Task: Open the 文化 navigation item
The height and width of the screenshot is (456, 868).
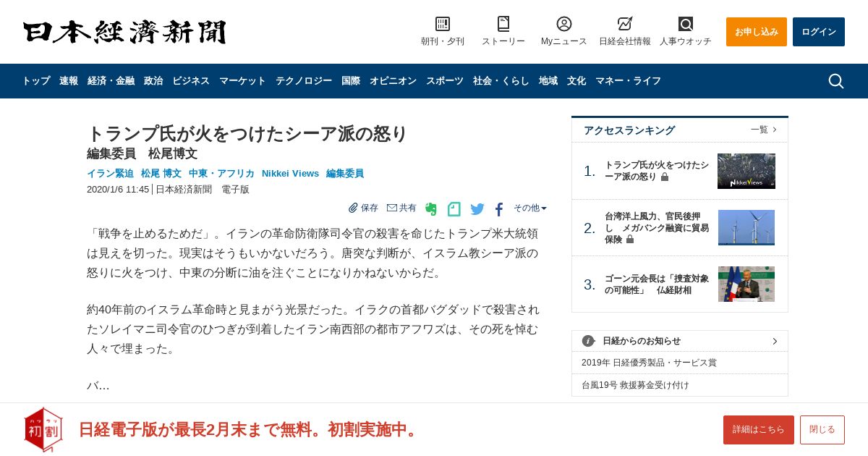Action: pyautogui.click(x=576, y=81)
